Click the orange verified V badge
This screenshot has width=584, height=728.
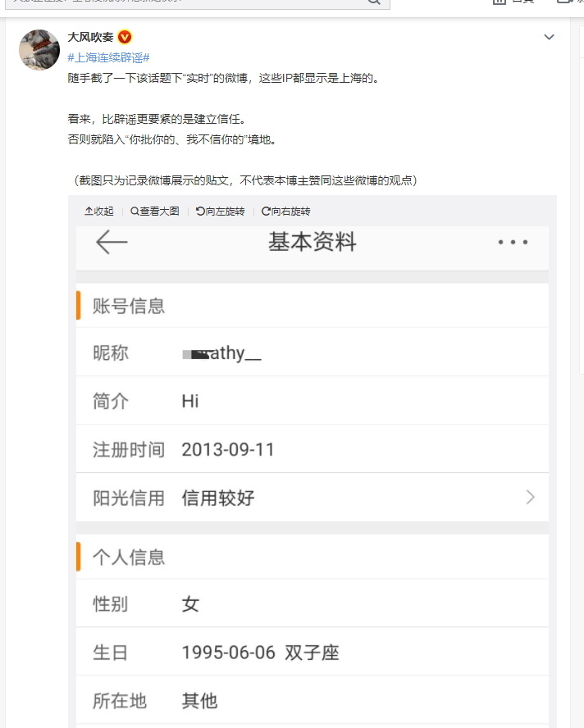coord(125,37)
